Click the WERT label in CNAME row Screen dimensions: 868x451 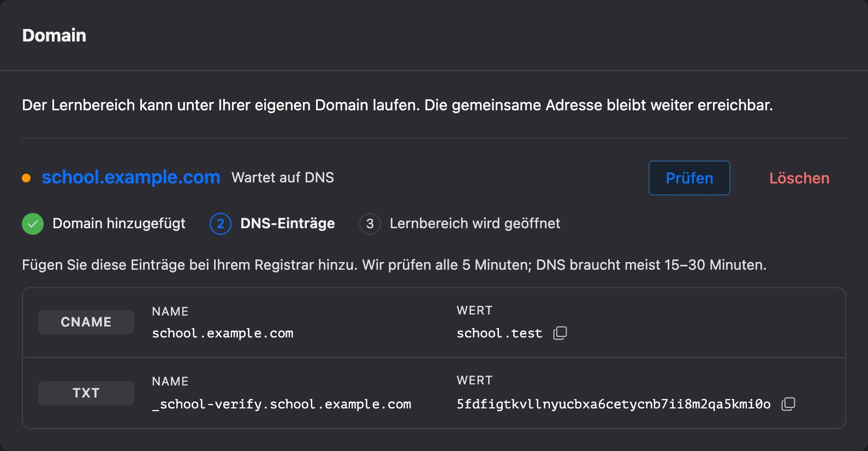pyautogui.click(x=475, y=310)
